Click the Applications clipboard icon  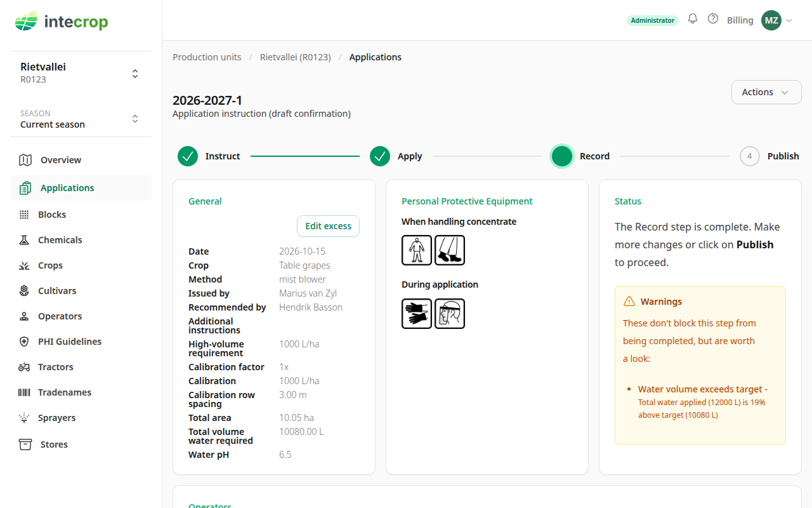25,188
